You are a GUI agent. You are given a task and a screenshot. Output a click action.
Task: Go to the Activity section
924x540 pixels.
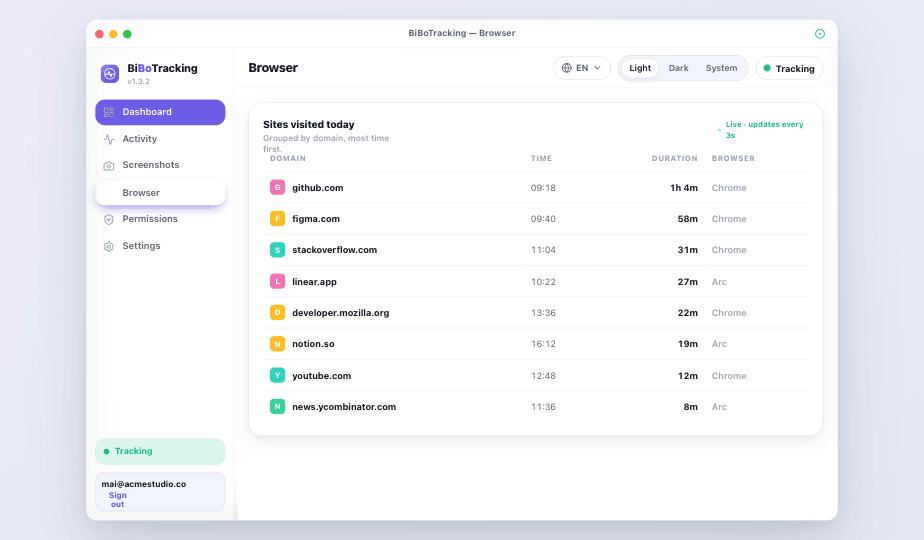point(160,139)
